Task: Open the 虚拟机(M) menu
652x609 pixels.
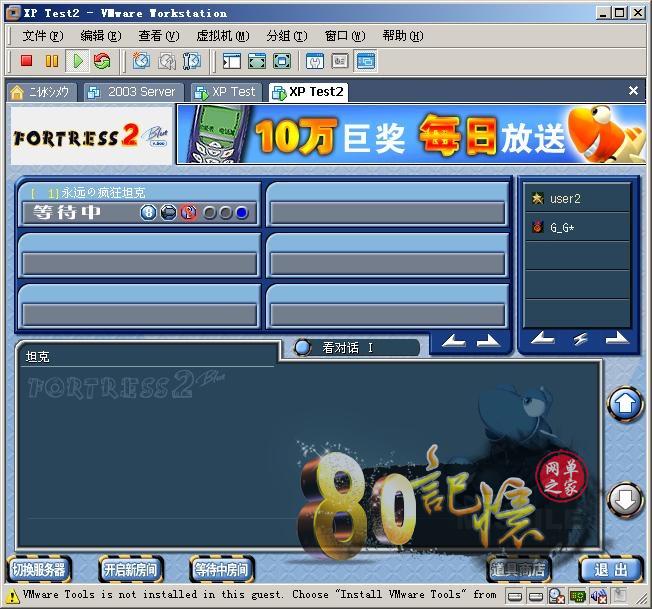Action: [x=222, y=35]
